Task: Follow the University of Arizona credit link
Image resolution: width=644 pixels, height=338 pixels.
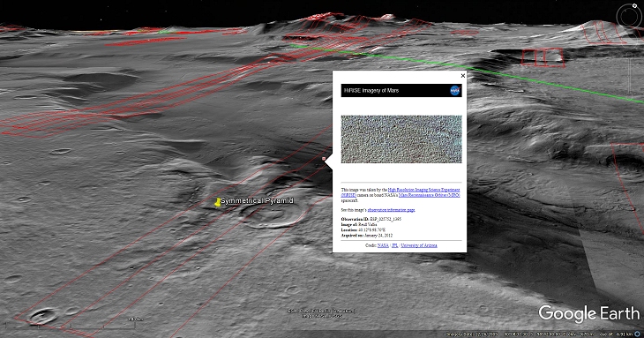Action: point(419,245)
